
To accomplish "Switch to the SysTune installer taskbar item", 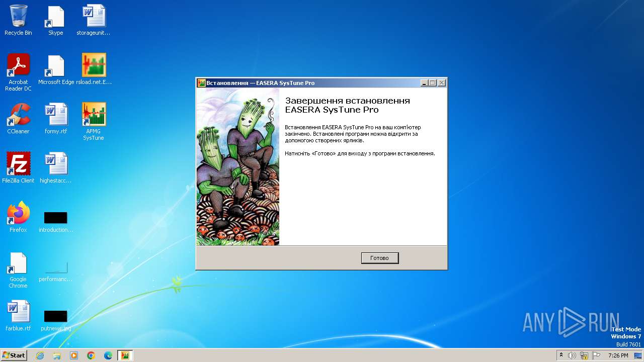I will (125, 355).
